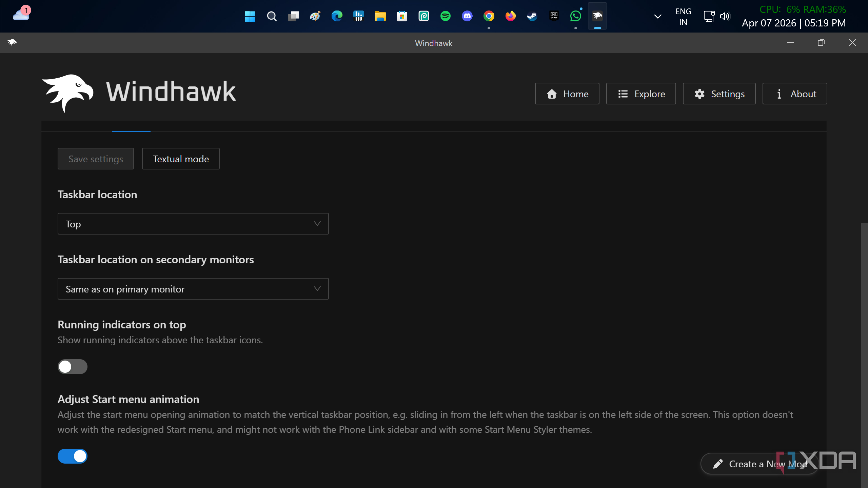Image resolution: width=868 pixels, height=488 pixels.
Task: Click the Adjust Start menu animation heading
Action: [128, 399]
